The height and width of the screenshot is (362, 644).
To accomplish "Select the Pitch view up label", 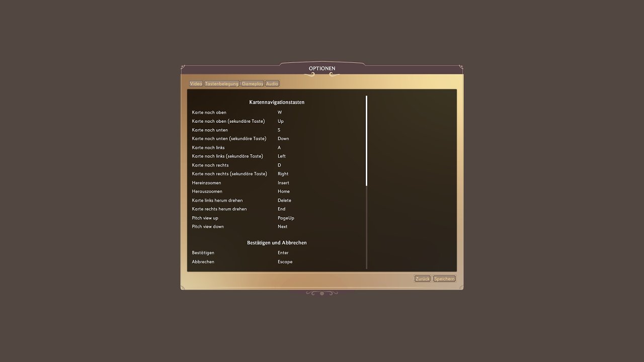I will click(x=205, y=218).
